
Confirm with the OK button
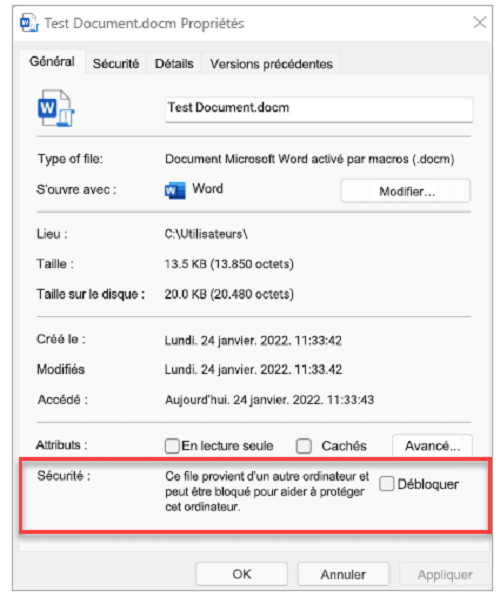point(241,574)
